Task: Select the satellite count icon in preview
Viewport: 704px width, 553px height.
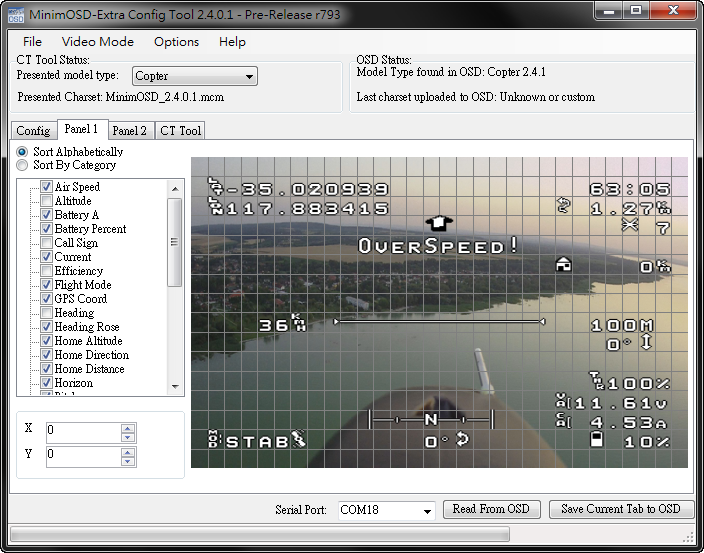Action: point(630,224)
